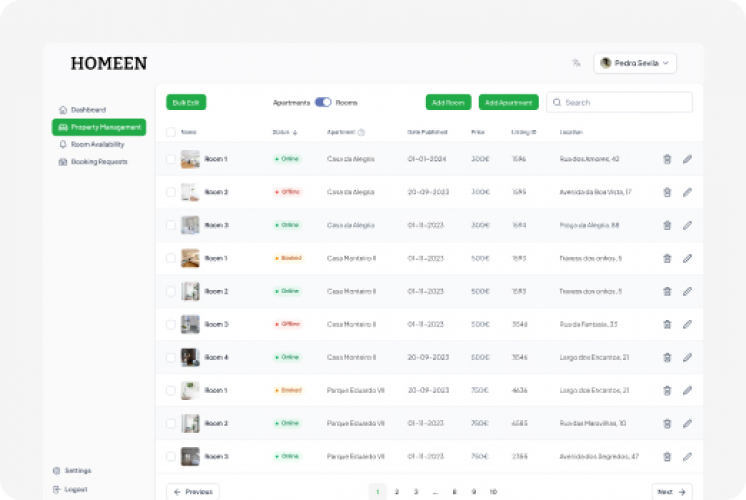Delete Room 3 of Parque Eduardo VII
Image resolution: width=746 pixels, height=500 pixels.
tap(667, 457)
